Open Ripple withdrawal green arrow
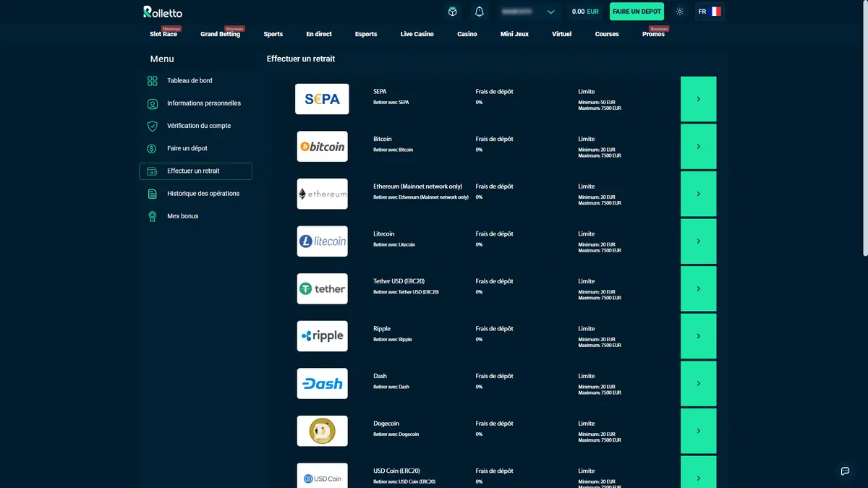This screenshot has height=488, width=868. [x=698, y=336]
